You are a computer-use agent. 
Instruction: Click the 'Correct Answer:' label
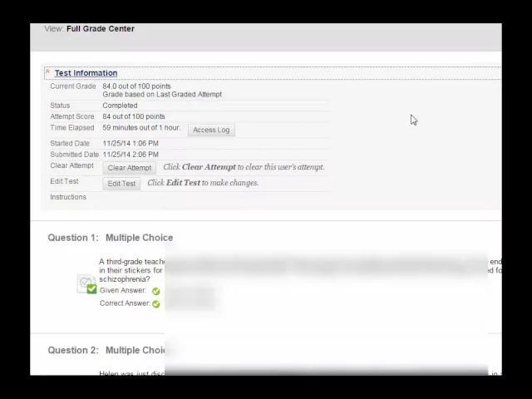click(125, 303)
